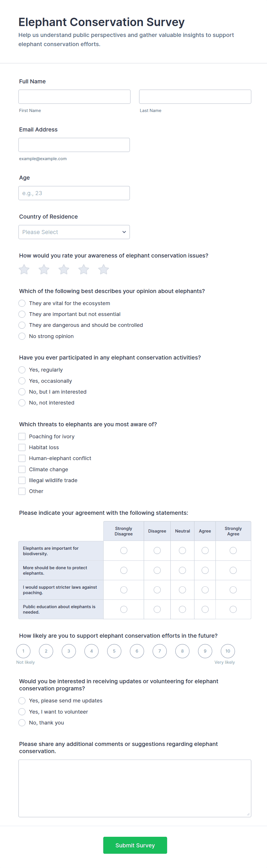Tick the 'Habitat loss' checkbox

[x=22, y=447]
